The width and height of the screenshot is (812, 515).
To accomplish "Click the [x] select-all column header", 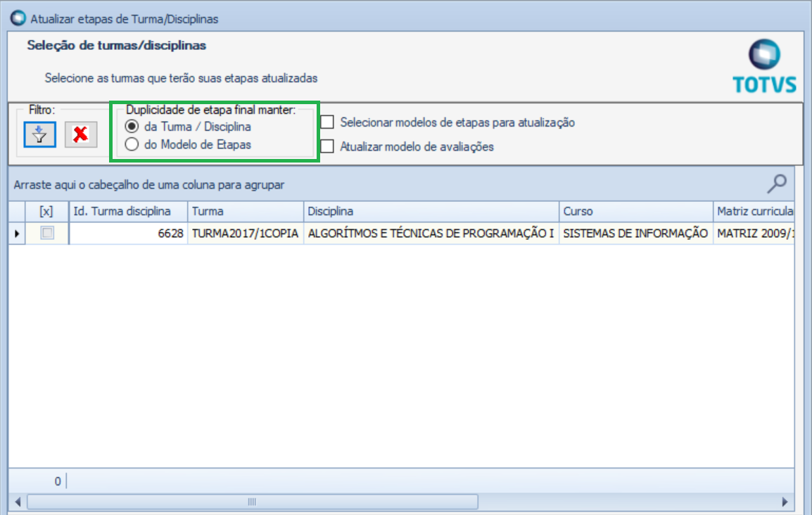I will pyautogui.click(x=46, y=211).
